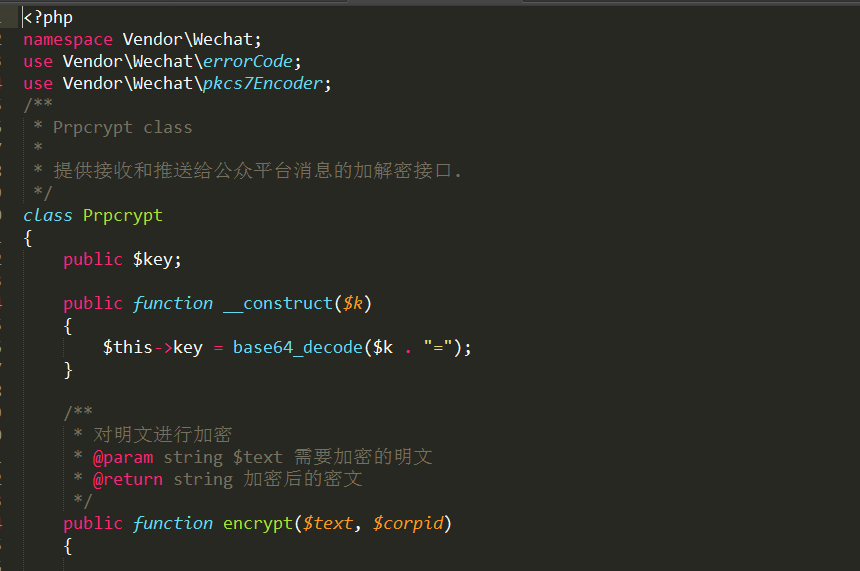This screenshot has width=860, height=571.
Task: Click the '@param' doc tag
Action: 123,457
